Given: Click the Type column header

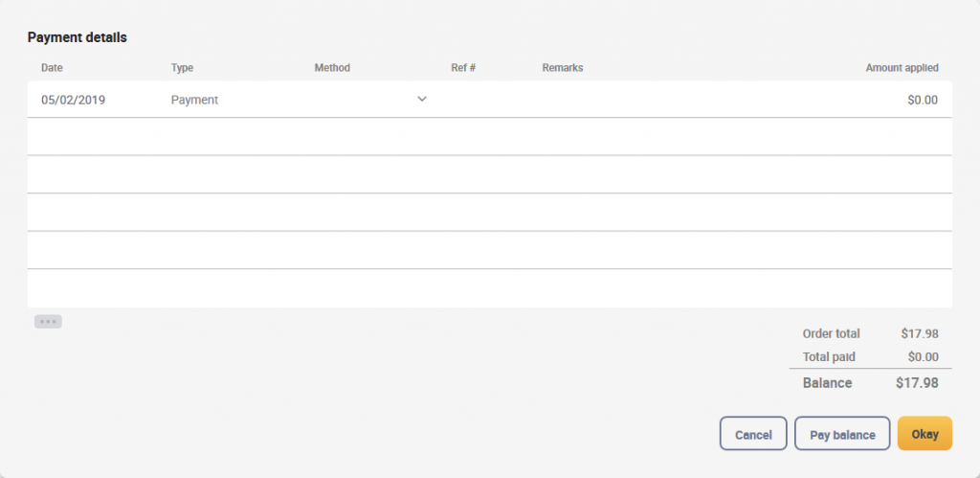Looking at the screenshot, I should [182, 68].
